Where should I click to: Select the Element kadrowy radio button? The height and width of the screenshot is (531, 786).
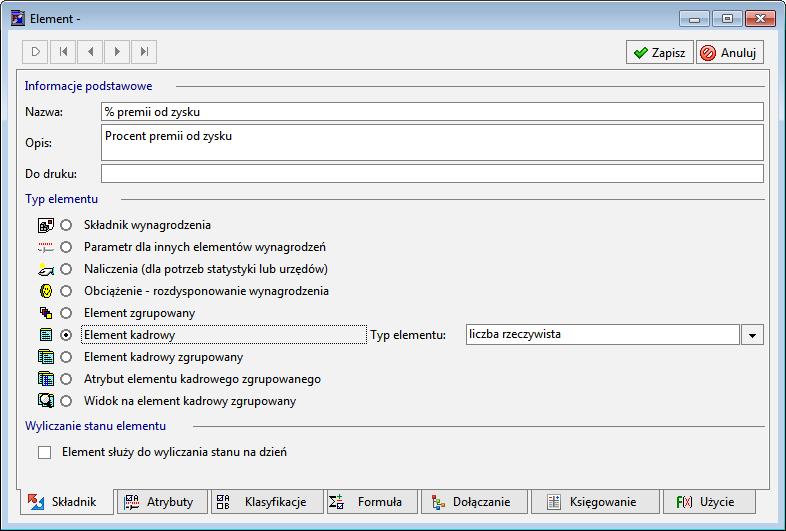pos(66,335)
